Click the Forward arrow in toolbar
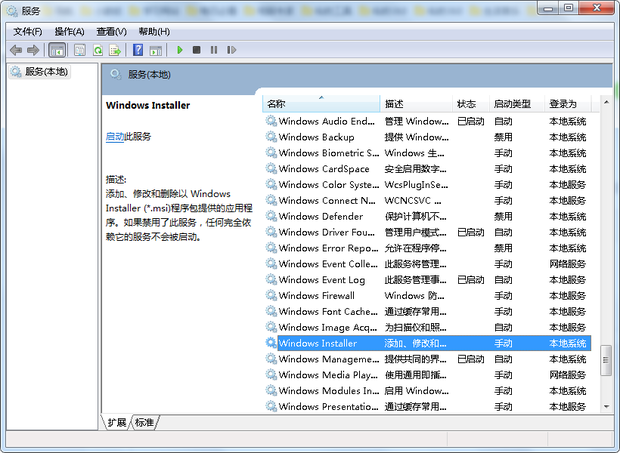 [34, 49]
